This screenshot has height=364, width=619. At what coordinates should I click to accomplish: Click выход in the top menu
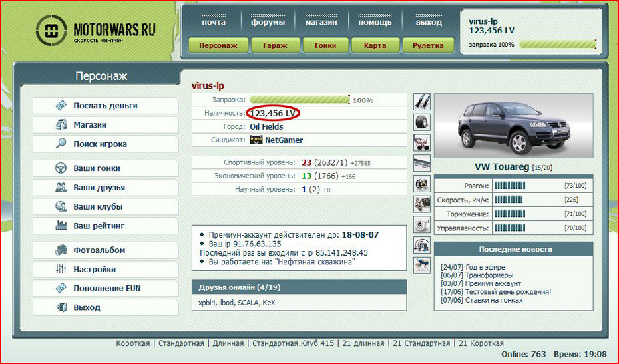429,22
